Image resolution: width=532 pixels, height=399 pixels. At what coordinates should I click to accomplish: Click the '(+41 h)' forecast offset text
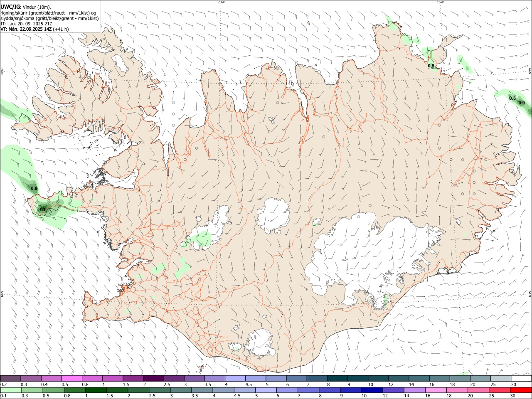click(x=61, y=29)
